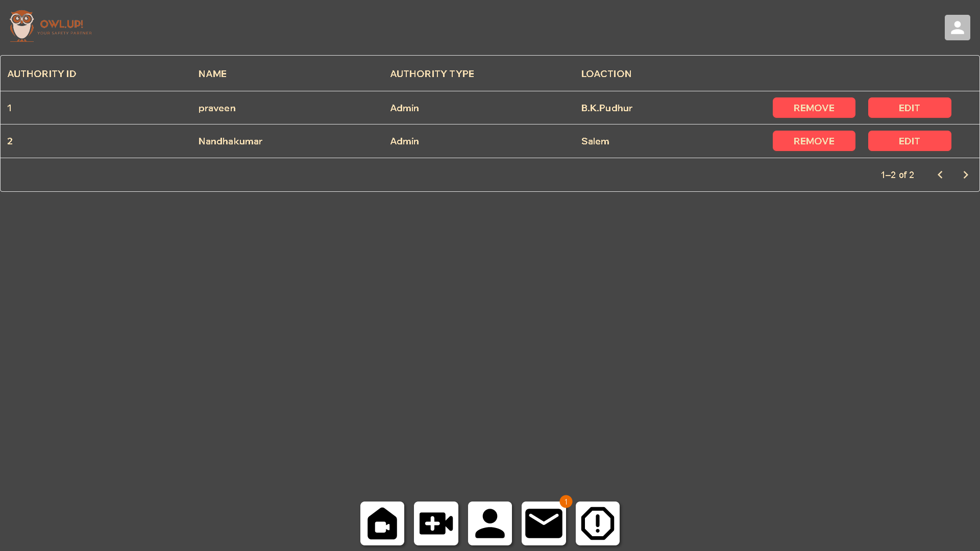Edit authority Nandhakumar
Screen dimensions: 980x551
tap(909, 141)
